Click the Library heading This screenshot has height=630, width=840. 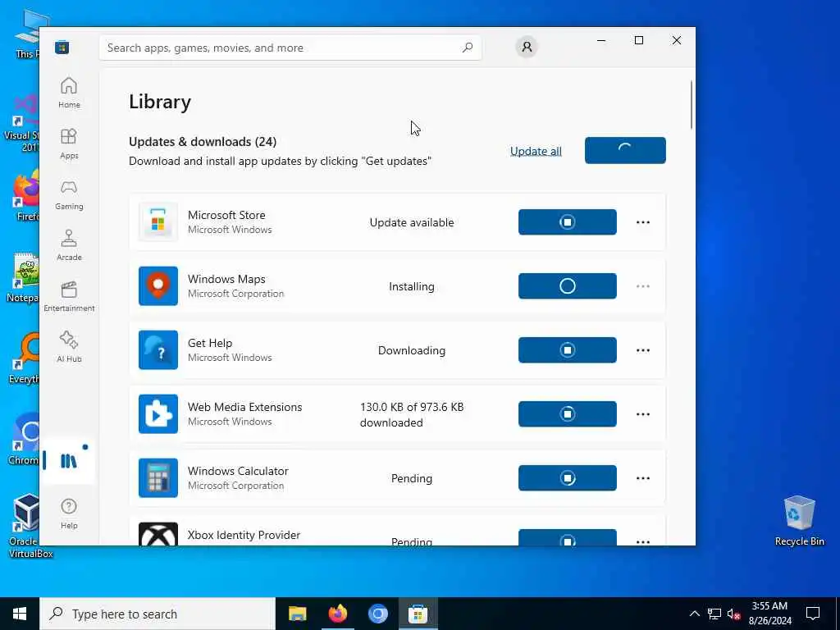[160, 102]
